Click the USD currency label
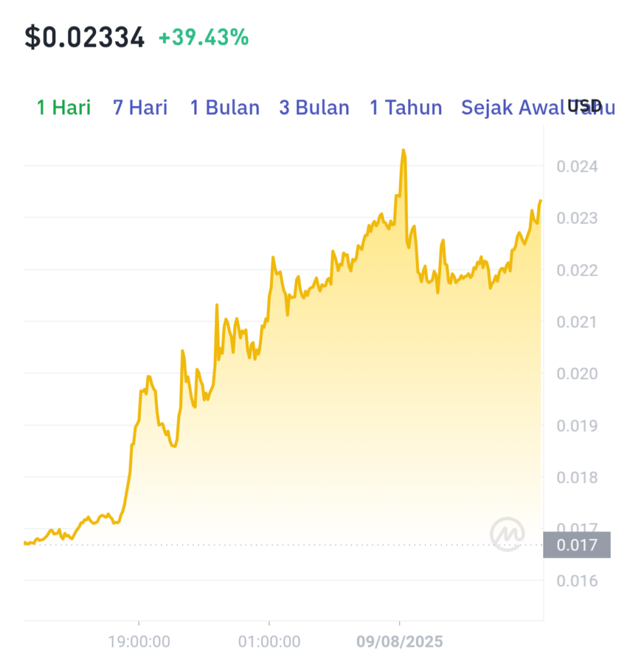644x665 pixels. coord(585,106)
